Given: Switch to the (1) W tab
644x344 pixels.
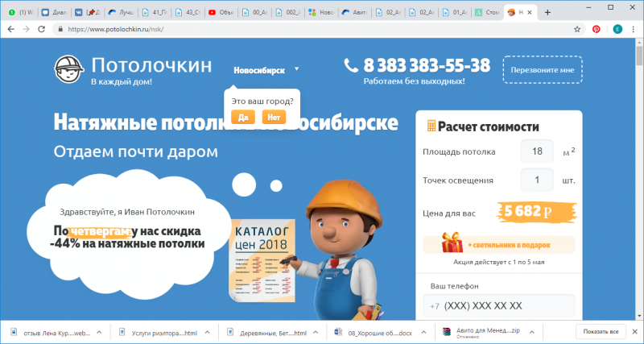Looking at the screenshot, I should pyautogui.click(x=21, y=13).
